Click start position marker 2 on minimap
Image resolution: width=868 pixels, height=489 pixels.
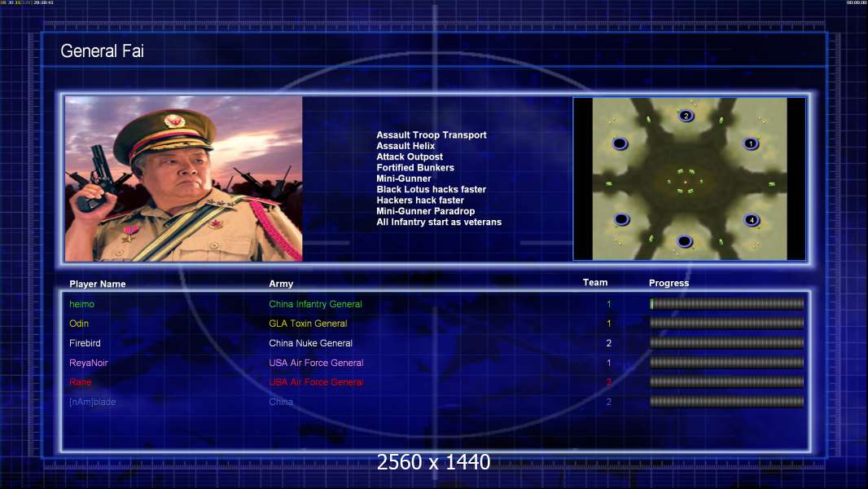pos(686,116)
